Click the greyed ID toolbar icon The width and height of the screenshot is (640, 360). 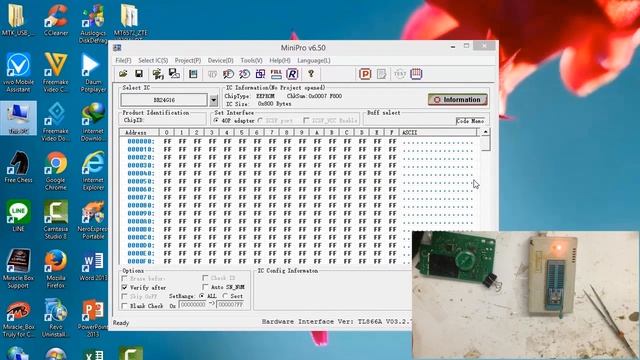212,74
